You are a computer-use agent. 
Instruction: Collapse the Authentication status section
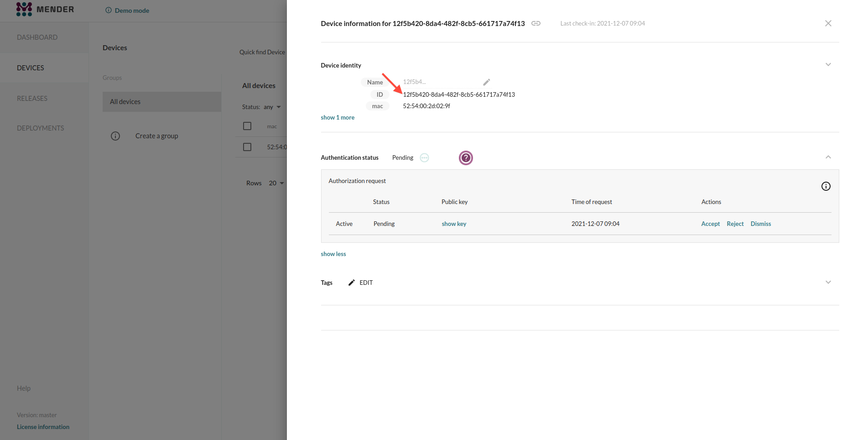(828, 157)
